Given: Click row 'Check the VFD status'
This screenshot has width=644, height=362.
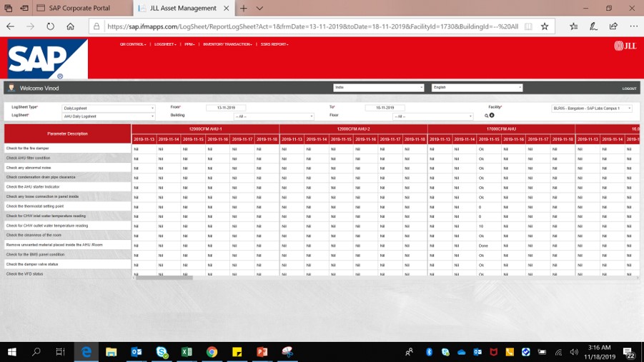Looking at the screenshot, I should [x=67, y=273].
